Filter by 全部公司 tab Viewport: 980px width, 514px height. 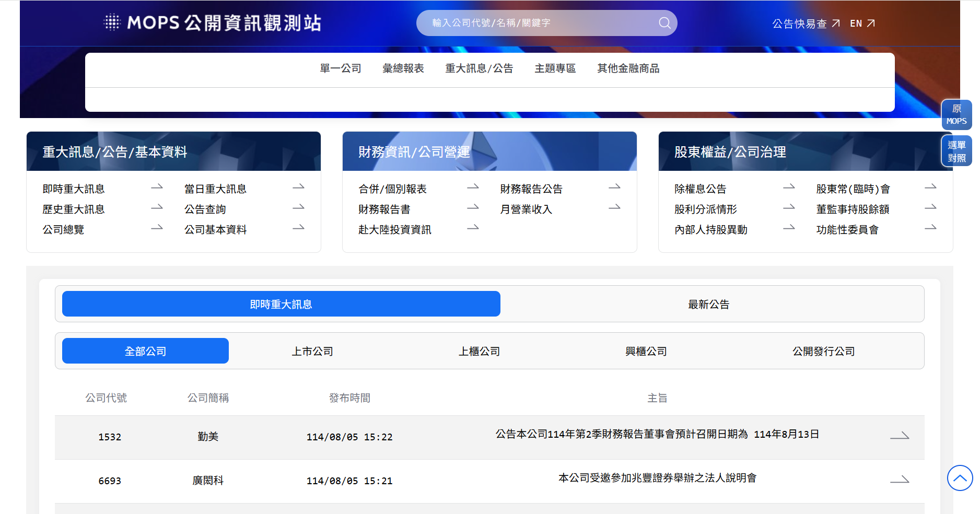[x=145, y=351]
